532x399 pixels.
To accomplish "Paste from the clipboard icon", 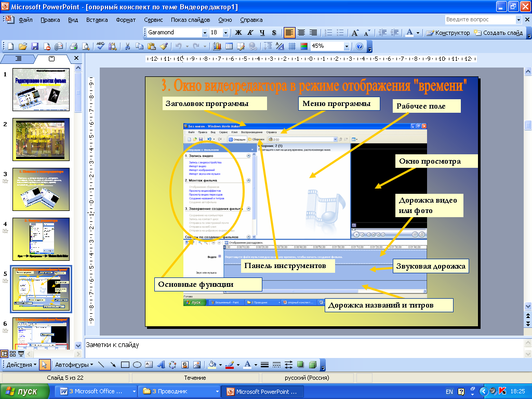I will pyautogui.click(x=152, y=46).
